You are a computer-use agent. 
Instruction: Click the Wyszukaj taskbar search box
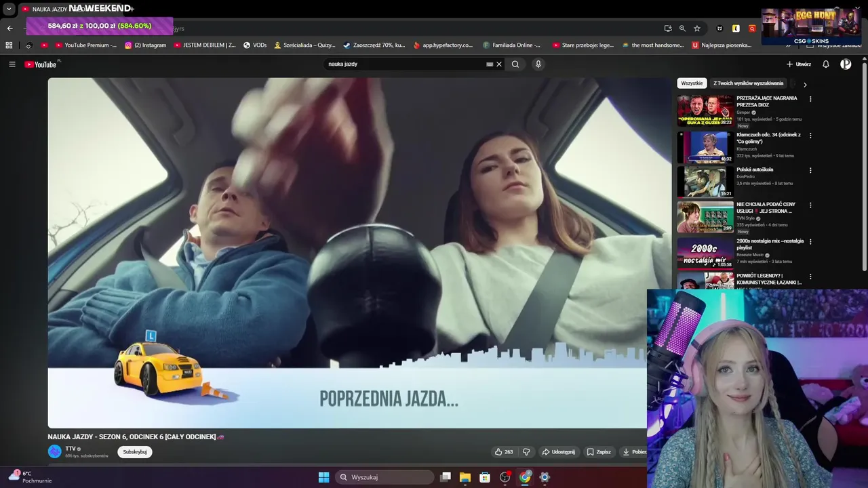384,477
